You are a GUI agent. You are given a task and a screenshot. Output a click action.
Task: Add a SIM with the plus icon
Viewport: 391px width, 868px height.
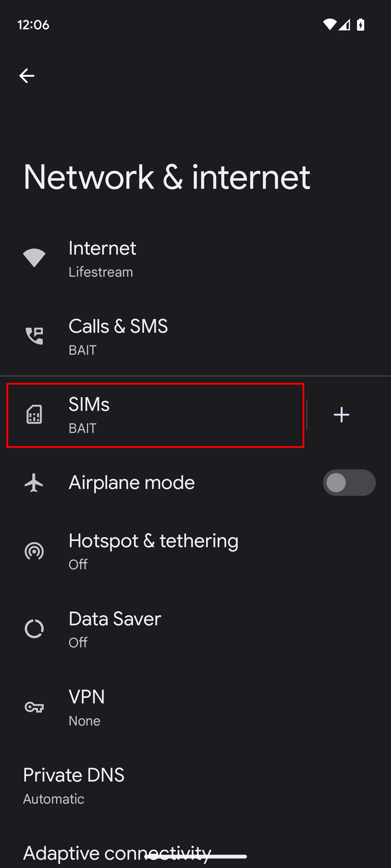click(x=341, y=415)
